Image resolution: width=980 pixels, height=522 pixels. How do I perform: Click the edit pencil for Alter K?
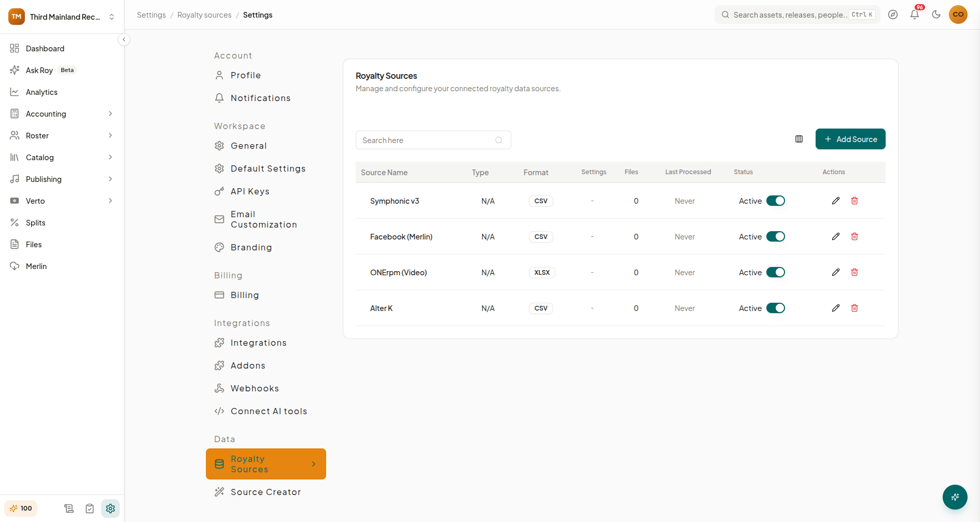pos(836,308)
